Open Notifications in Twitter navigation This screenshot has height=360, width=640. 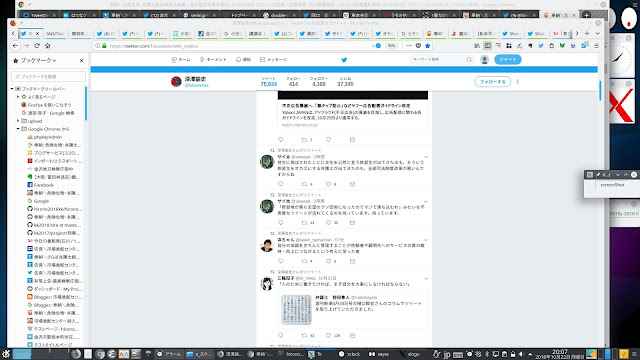point(243,60)
